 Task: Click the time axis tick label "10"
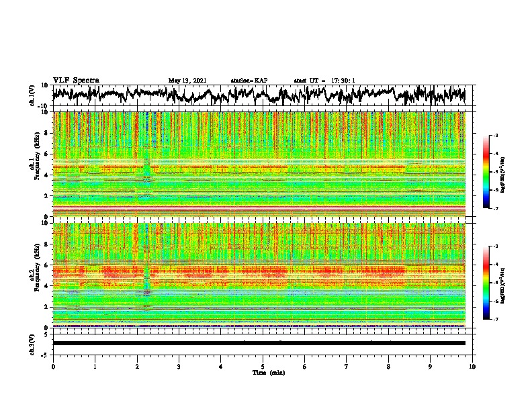(472, 367)
